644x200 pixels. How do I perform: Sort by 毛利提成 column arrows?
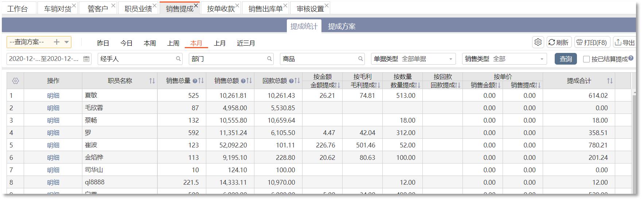[378, 85]
